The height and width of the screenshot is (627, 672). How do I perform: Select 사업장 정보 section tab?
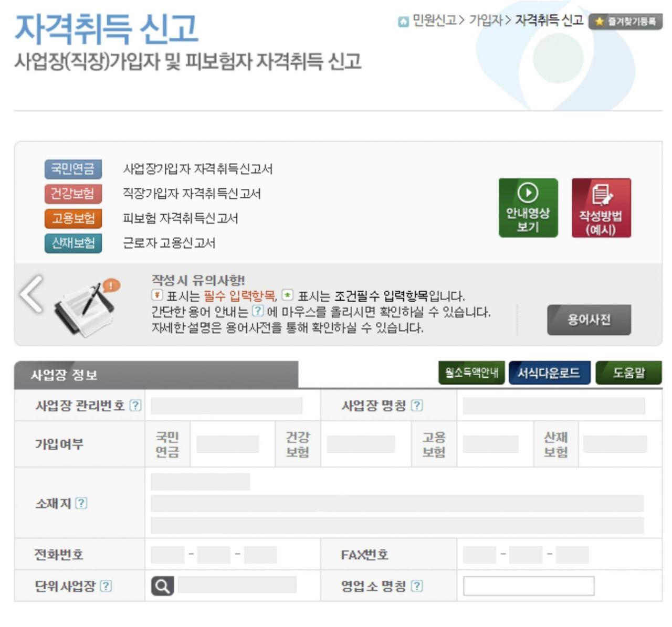click(156, 375)
